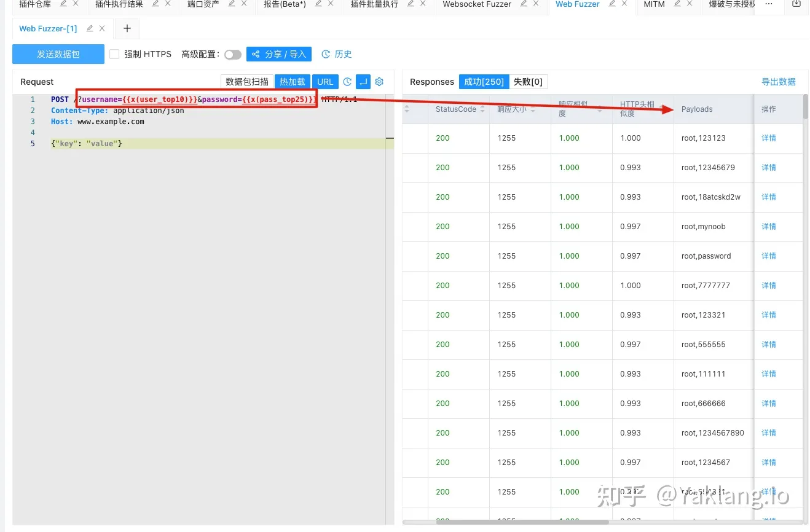Switch to the Websocket Fuzzer tab
810x532 pixels.
click(x=477, y=4)
